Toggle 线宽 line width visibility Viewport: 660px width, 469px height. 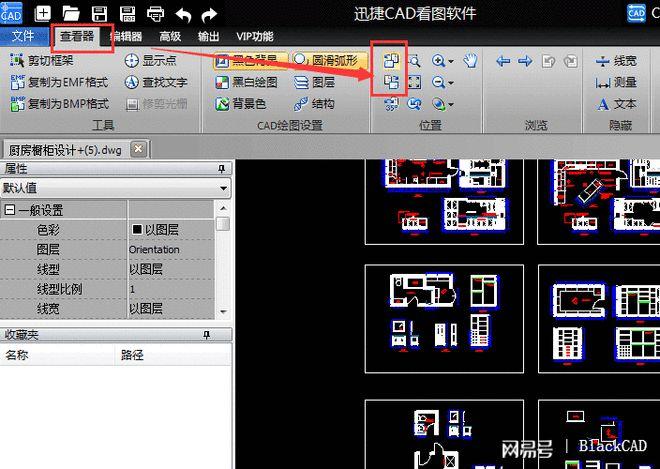pos(616,61)
